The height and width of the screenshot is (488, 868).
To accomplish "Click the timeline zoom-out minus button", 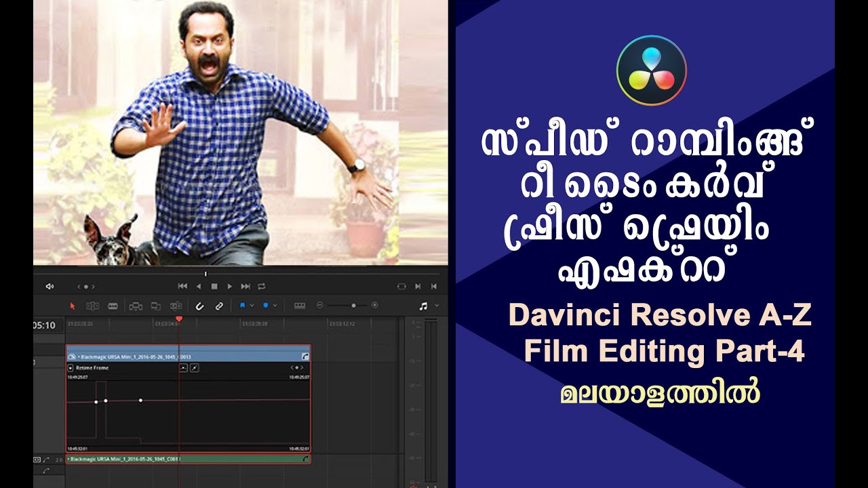I will point(319,305).
